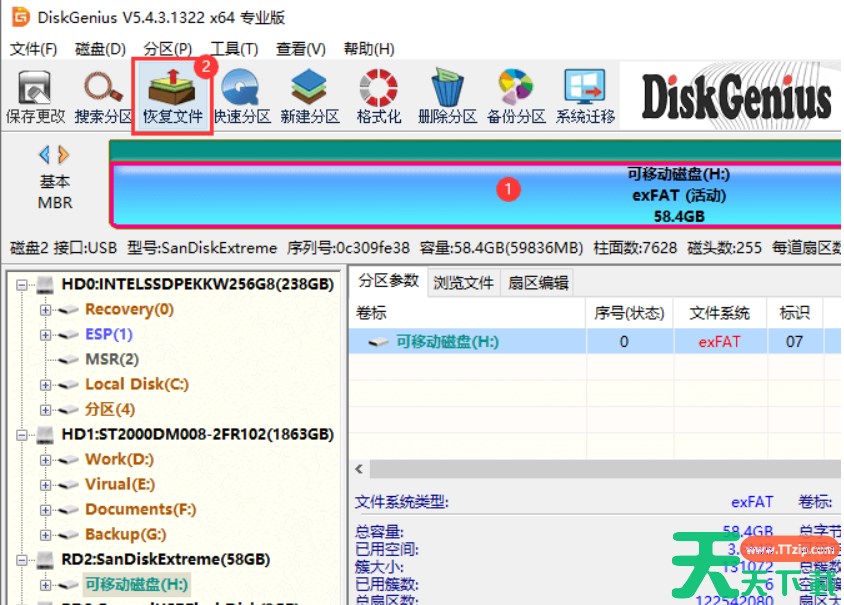This screenshot has width=844, height=605.
Task: Collapse the HD1:ST2000DM008 disk node
Action: [x=24, y=435]
